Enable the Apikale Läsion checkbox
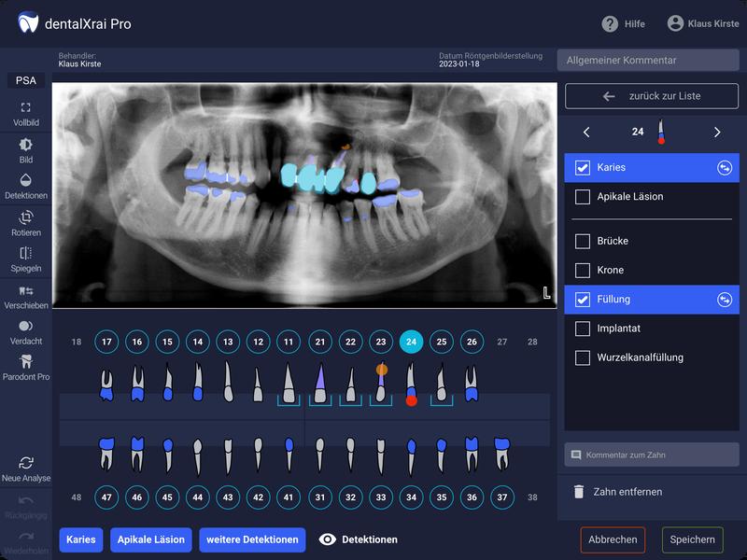 (x=583, y=197)
